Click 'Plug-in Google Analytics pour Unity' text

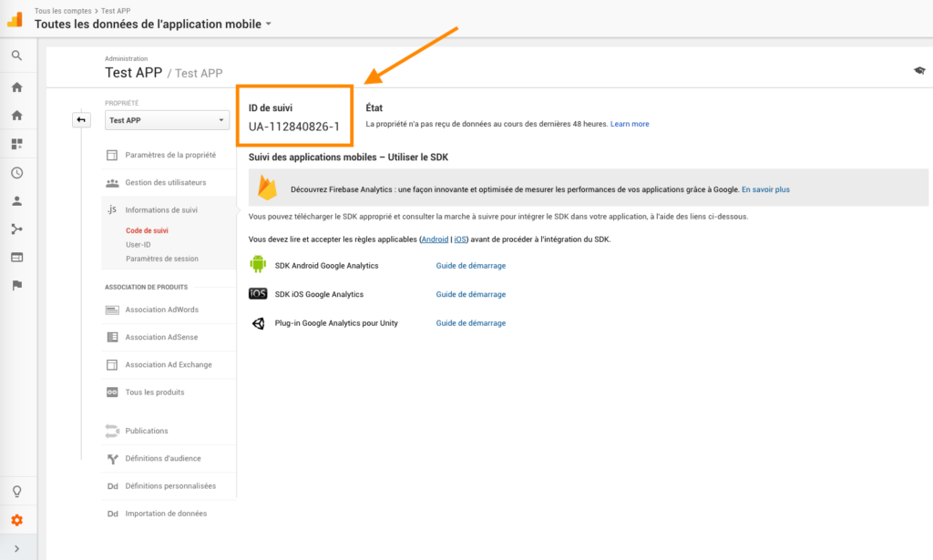point(336,323)
